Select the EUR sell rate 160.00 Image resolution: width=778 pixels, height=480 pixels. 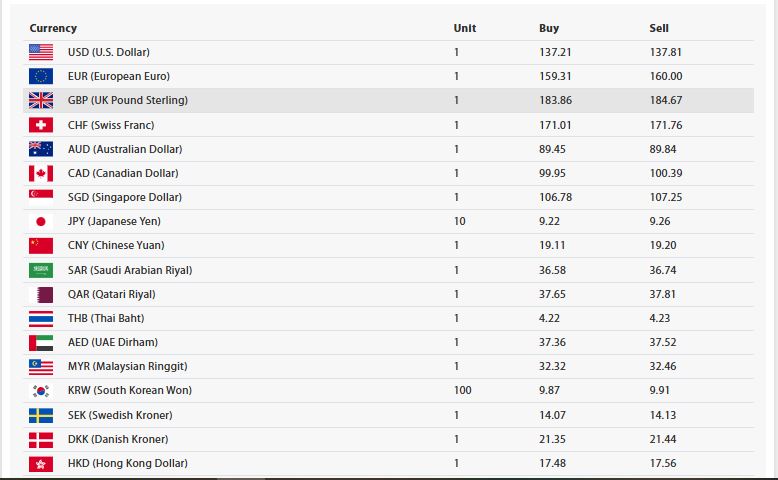[x=666, y=76]
